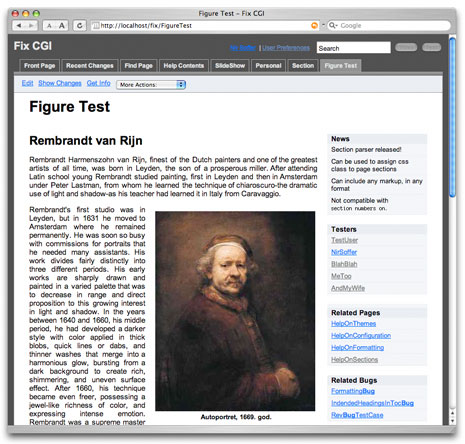Click 'Not compatible with section numbers on' text
The height and width of the screenshot is (444, 465).
coord(359,204)
